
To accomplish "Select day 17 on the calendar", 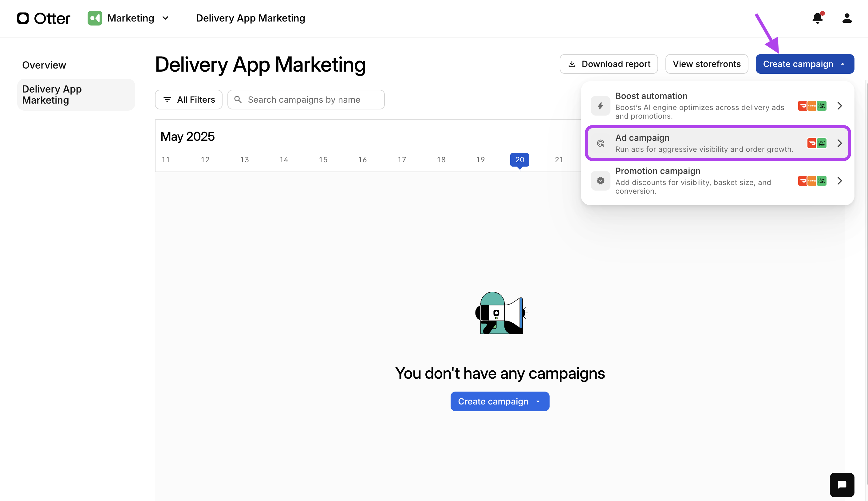I will pyautogui.click(x=402, y=160).
